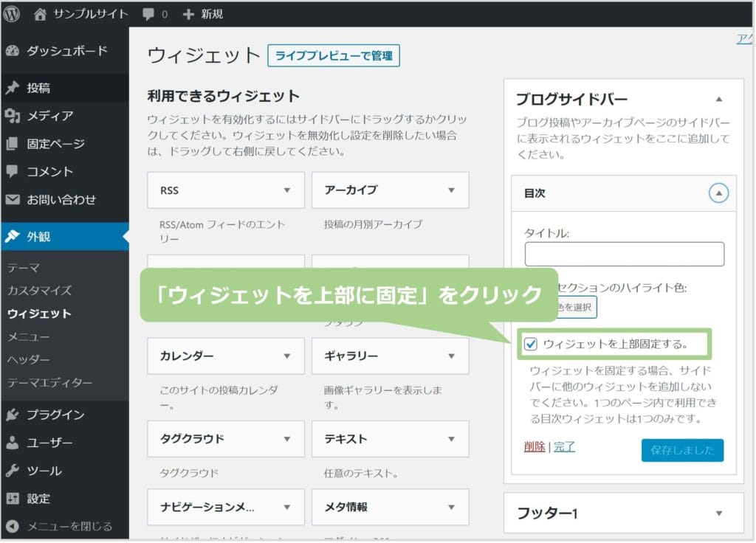Open プラグイン in the sidebar
The height and width of the screenshot is (543, 756).
(55, 415)
